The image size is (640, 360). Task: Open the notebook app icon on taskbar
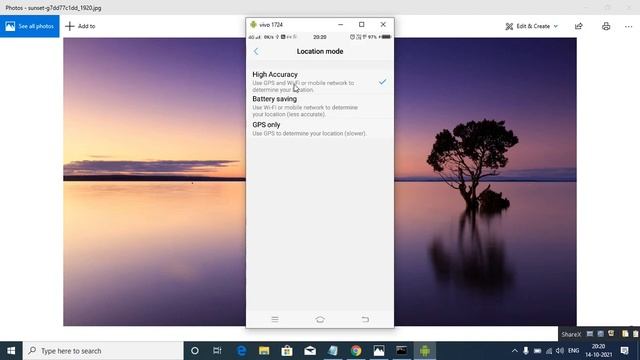333,351
